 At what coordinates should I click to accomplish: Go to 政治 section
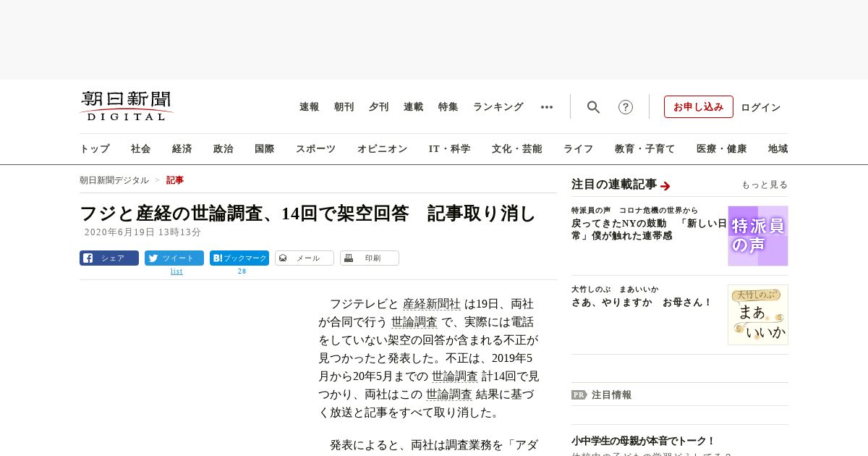click(x=224, y=149)
